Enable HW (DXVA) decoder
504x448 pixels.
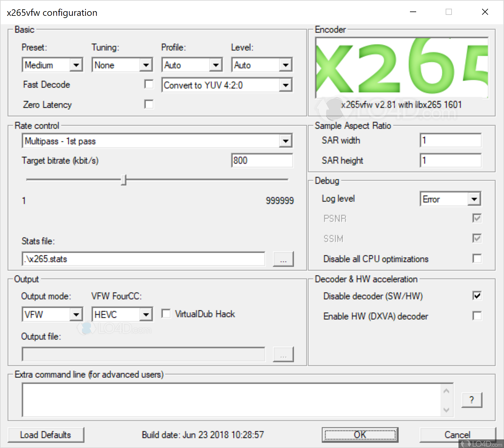coord(477,316)
